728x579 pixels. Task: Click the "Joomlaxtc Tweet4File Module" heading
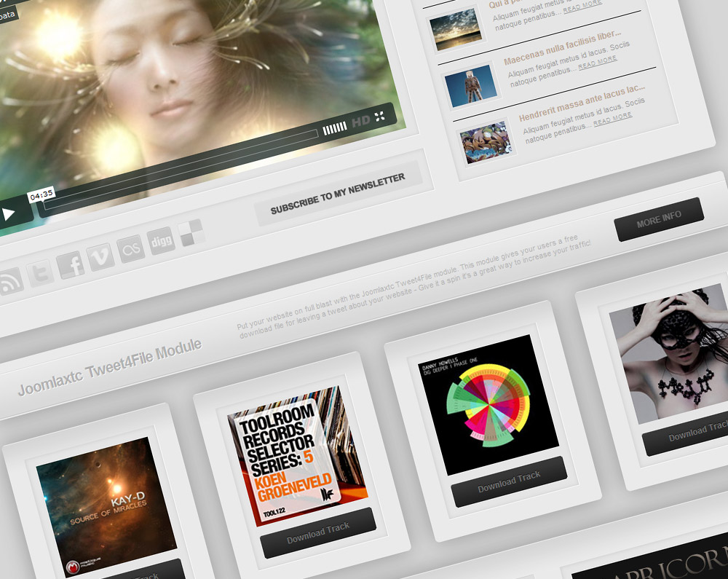pyautogui.click(x=110, y=367)
